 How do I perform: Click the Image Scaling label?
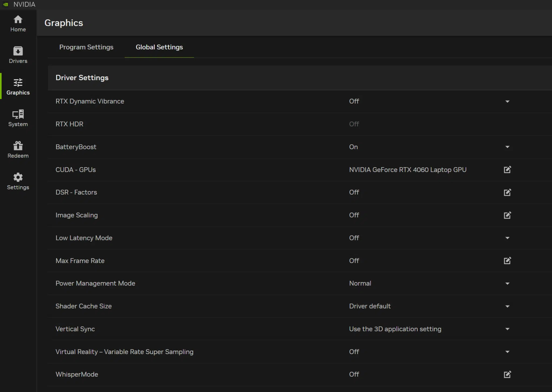pos(77,215)
